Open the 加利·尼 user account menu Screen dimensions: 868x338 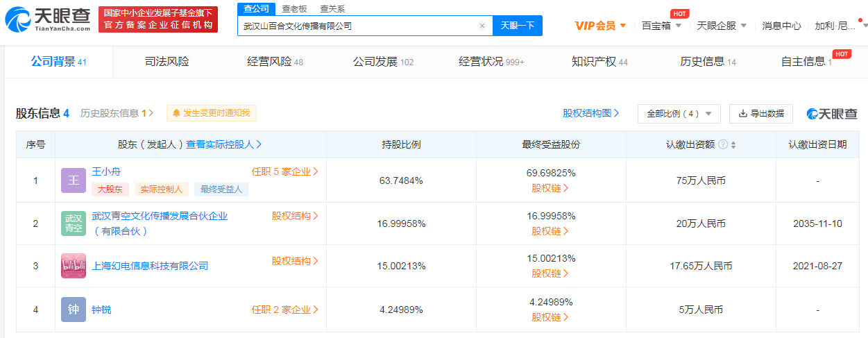840,26
